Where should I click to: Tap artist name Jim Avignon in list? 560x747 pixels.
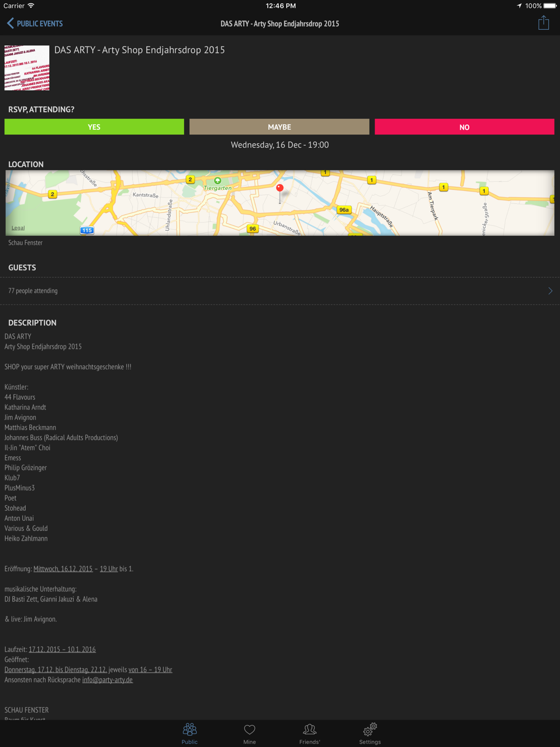pyautogui.click(x=20, y=417)
